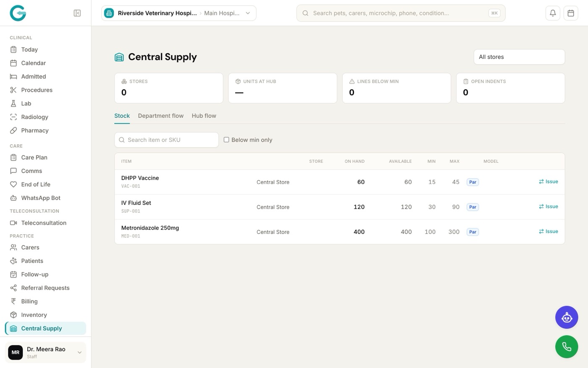Open the Carers page
This screenshot has width=588, height=368.
coord(45,247)
